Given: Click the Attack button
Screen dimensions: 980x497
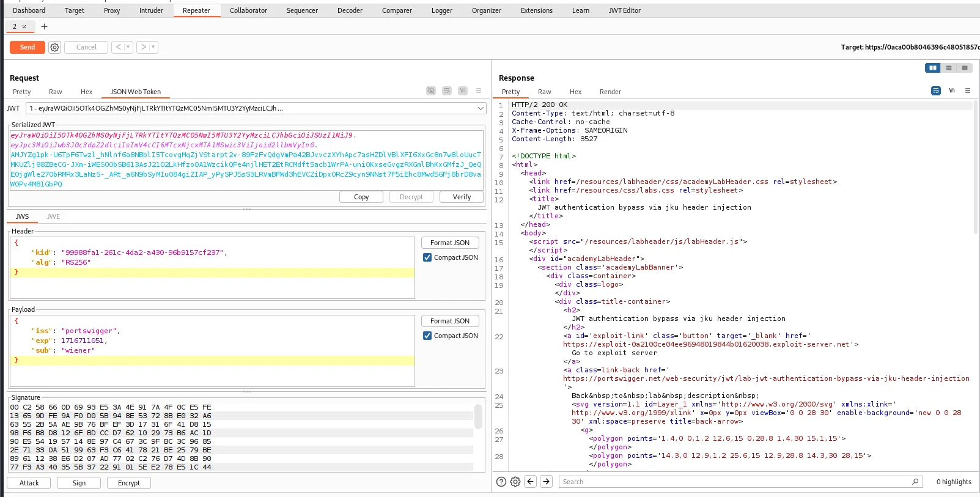Looking at the screenshot, I should tap(29, 483).
